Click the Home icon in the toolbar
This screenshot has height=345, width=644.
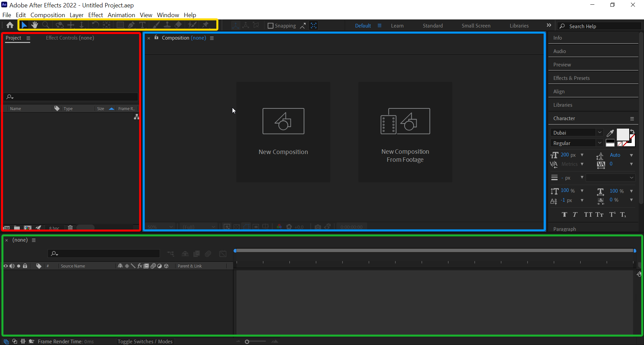coord(10,25)
